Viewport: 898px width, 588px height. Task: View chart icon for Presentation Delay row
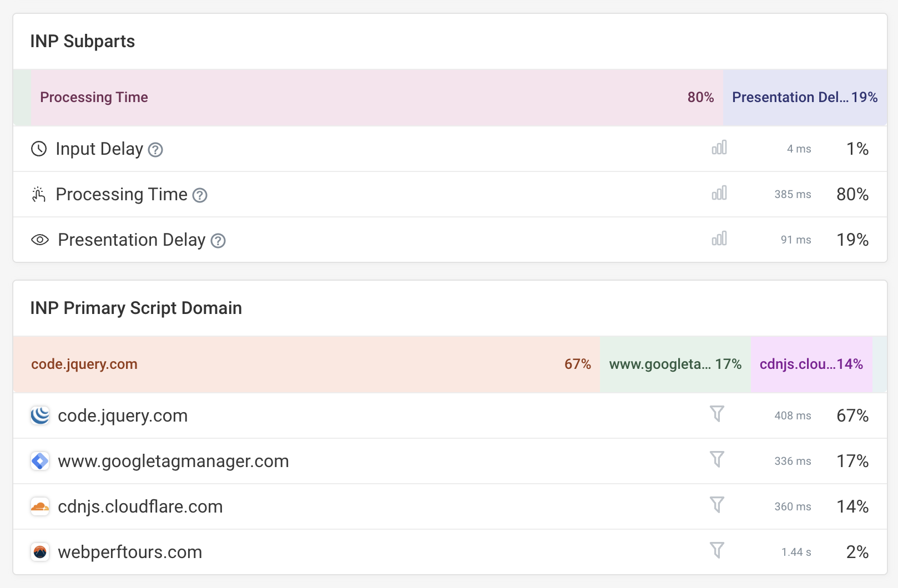(719, 239)
